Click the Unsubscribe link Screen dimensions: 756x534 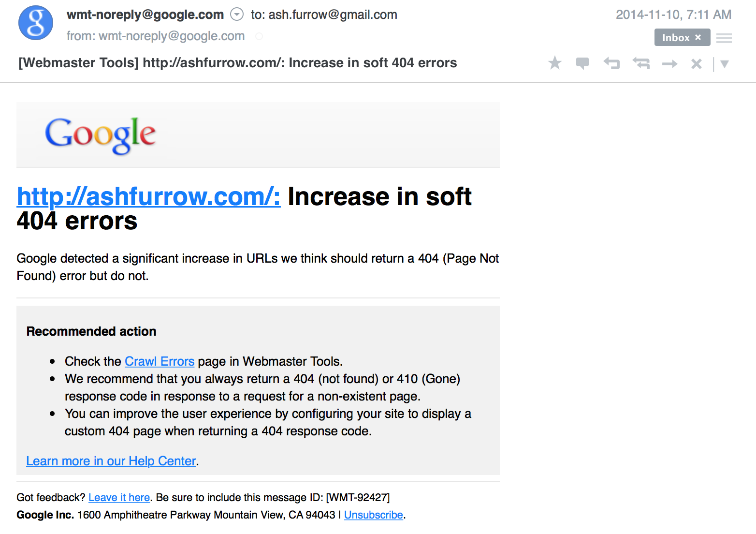[x=373, y=515]
